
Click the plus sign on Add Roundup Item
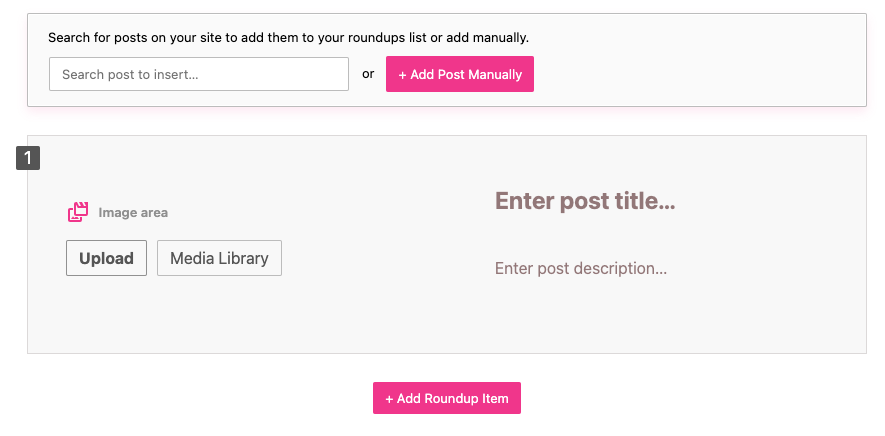[x=389, y=399]
